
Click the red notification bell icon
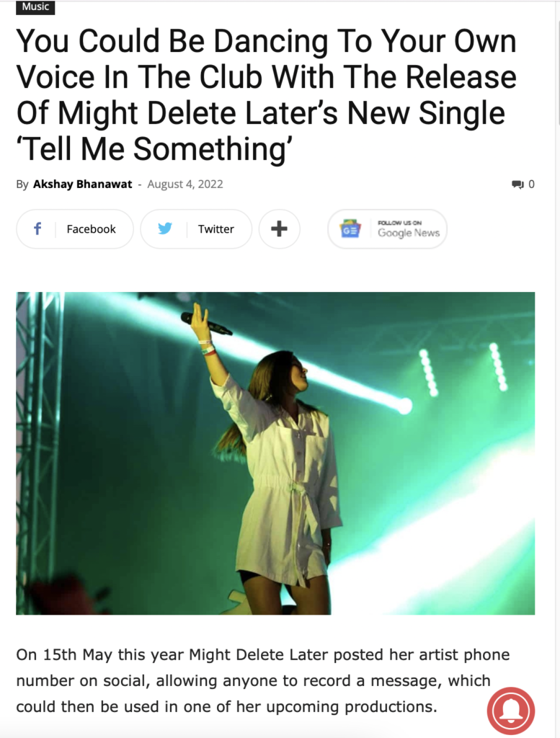pyautogui.click(x=510, y=711)
